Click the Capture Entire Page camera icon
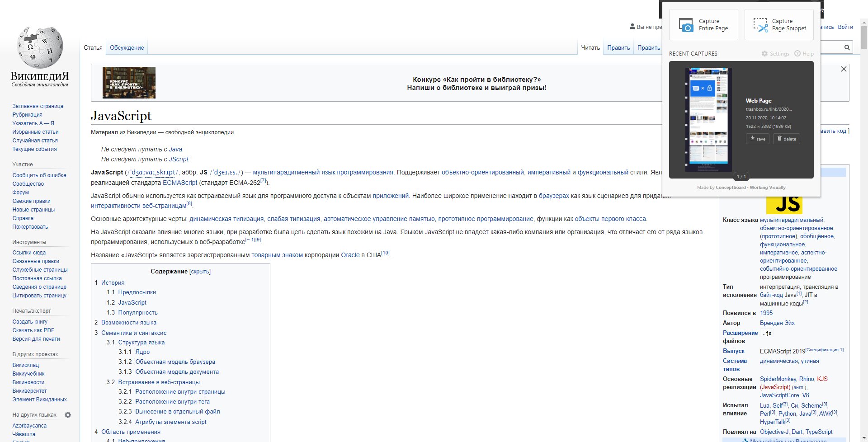 tap(686, 25)
